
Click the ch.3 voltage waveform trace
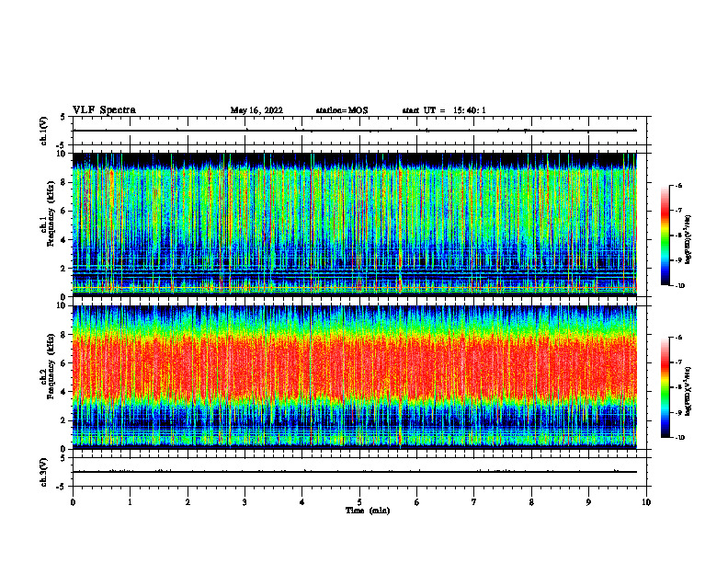point(355,472)
